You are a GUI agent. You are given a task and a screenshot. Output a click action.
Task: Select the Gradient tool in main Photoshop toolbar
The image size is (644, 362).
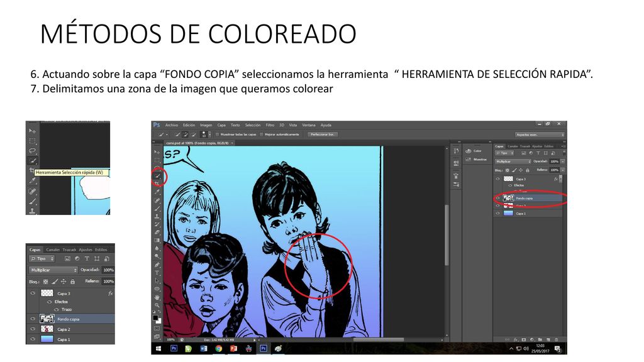pos(157,240)
